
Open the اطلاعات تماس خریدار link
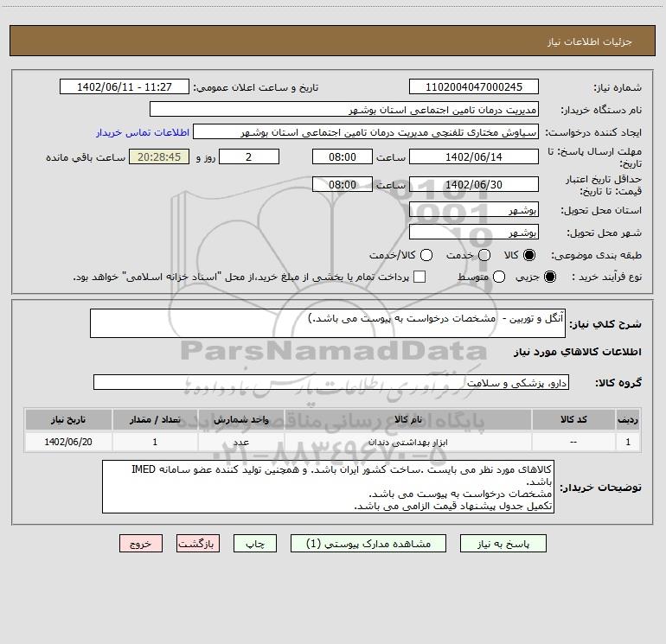coord(143,132)
